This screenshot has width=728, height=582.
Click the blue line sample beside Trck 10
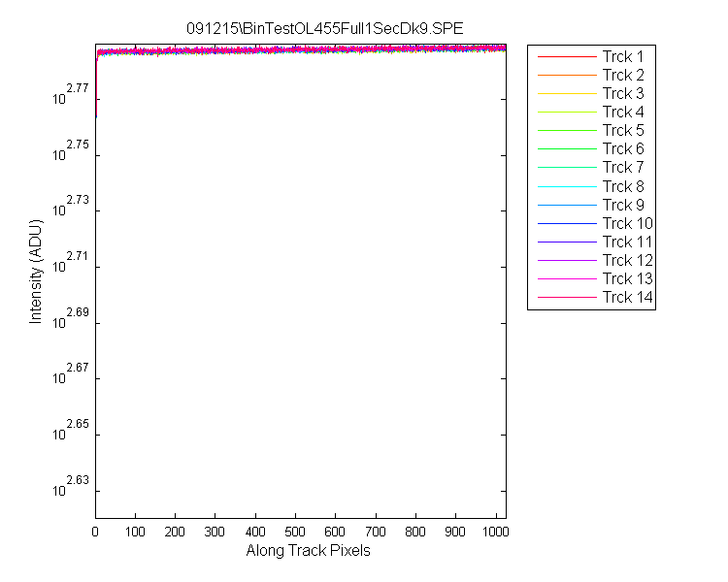567,224
